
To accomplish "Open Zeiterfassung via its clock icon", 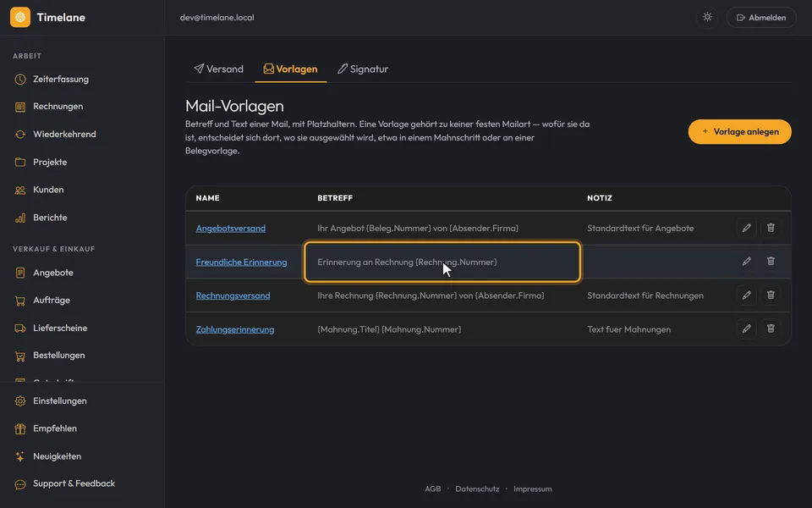I will pos(20,79).
